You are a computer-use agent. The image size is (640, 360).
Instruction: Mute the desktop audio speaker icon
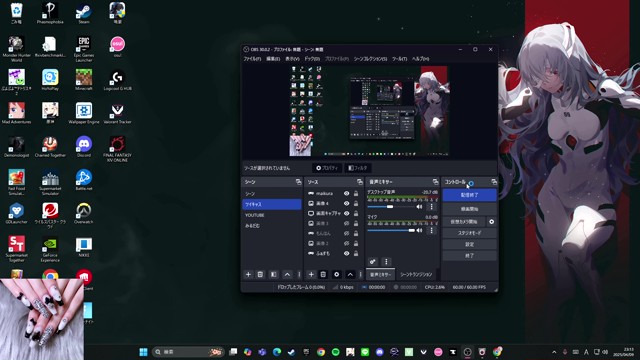coord(419,207)
